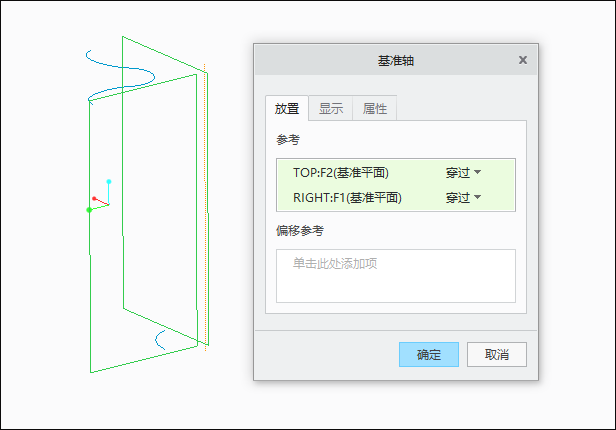This screenshot has height=430, width=616.
Task: Pick the green endpoint of the coordinate system
Action: click(89, 210)
